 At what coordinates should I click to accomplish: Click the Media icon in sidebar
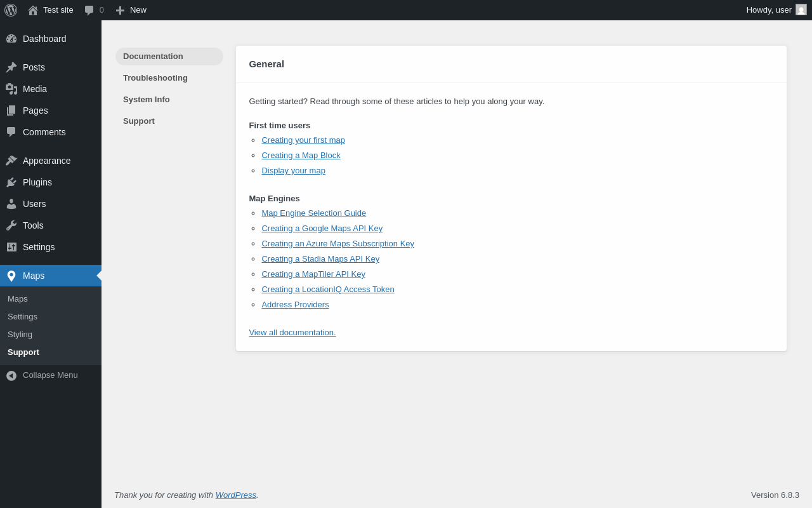coord(11,89)
